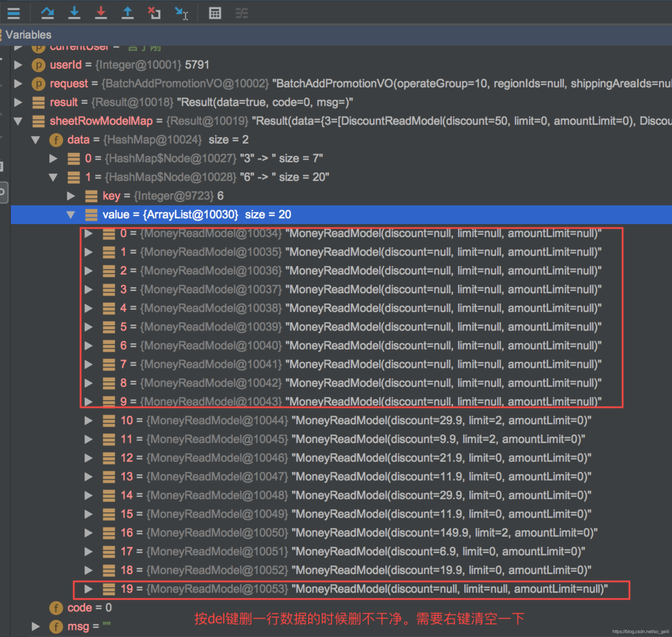The height and width of the screenshot is (637, 672).
Task: Click the sheetRowModelMap variable icon
Action: pos(38,121)
